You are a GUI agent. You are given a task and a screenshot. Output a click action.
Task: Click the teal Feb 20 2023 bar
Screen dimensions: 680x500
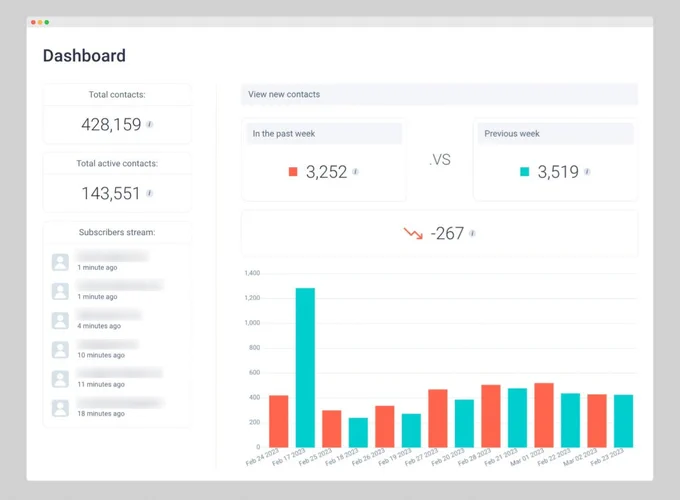[464, 423]
